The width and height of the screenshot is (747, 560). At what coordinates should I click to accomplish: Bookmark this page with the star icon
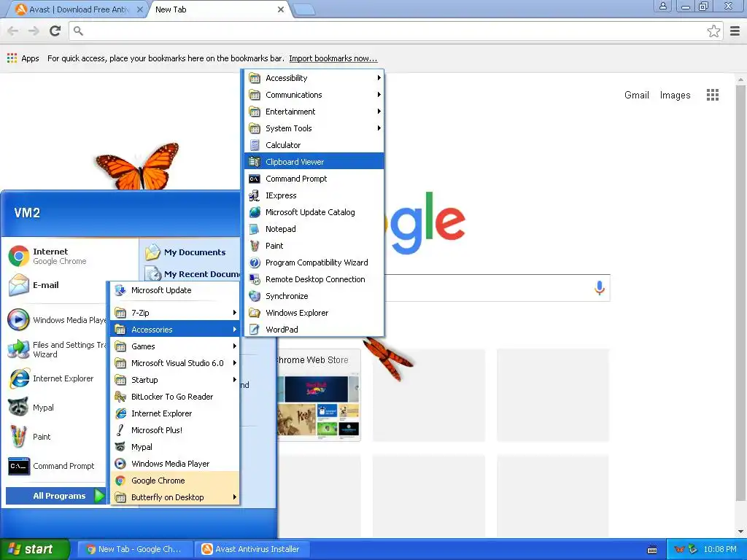(x=713, y=31)
